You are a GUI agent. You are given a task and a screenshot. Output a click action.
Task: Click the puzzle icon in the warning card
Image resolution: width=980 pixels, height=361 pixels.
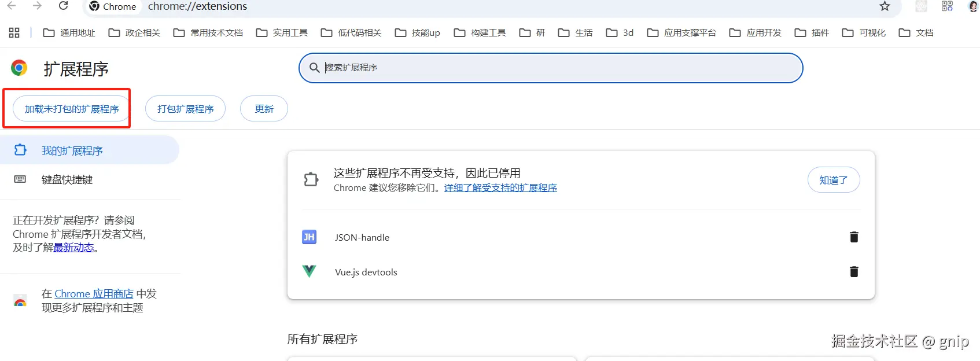coord(311,180)
